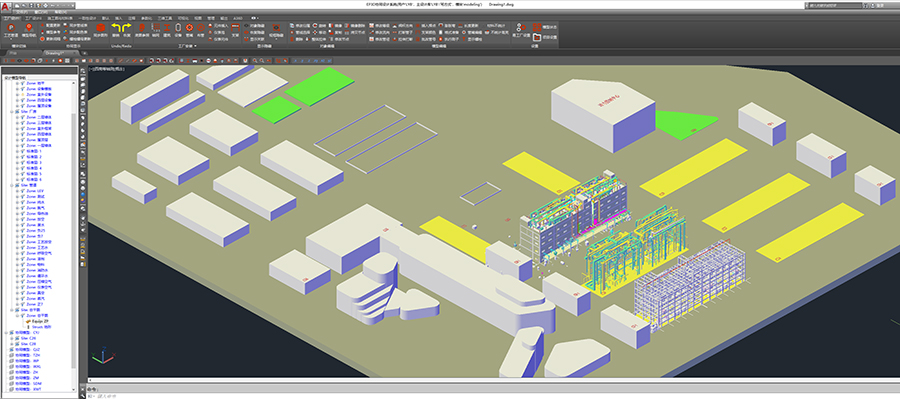900x399 pixels.
Task: Collapse the Site 管道 tree node
Action: 11,185
